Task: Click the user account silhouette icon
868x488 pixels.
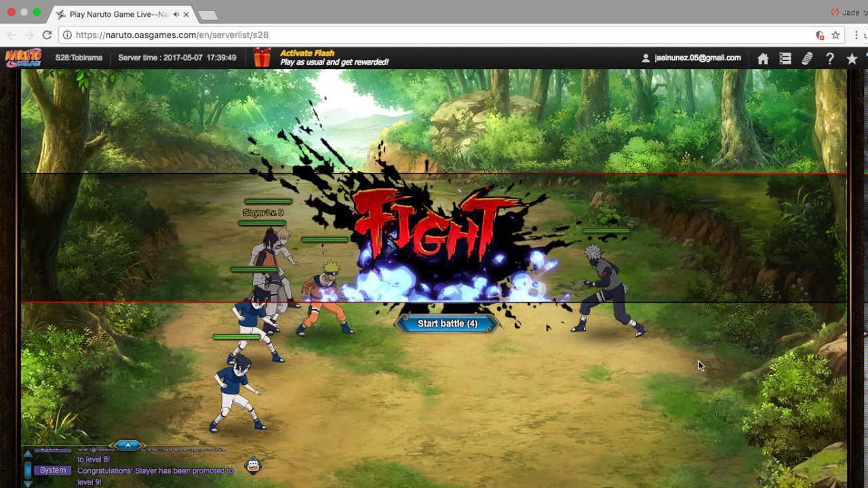Action: (646, 58)
